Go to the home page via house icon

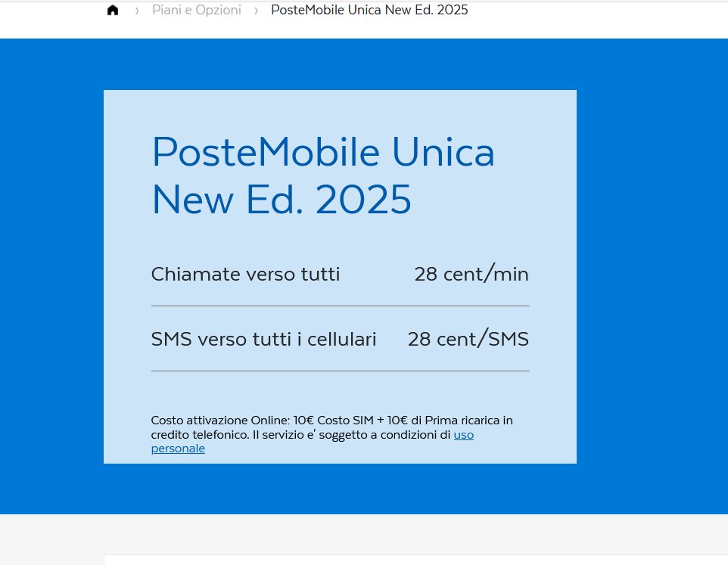coord(113,10)
